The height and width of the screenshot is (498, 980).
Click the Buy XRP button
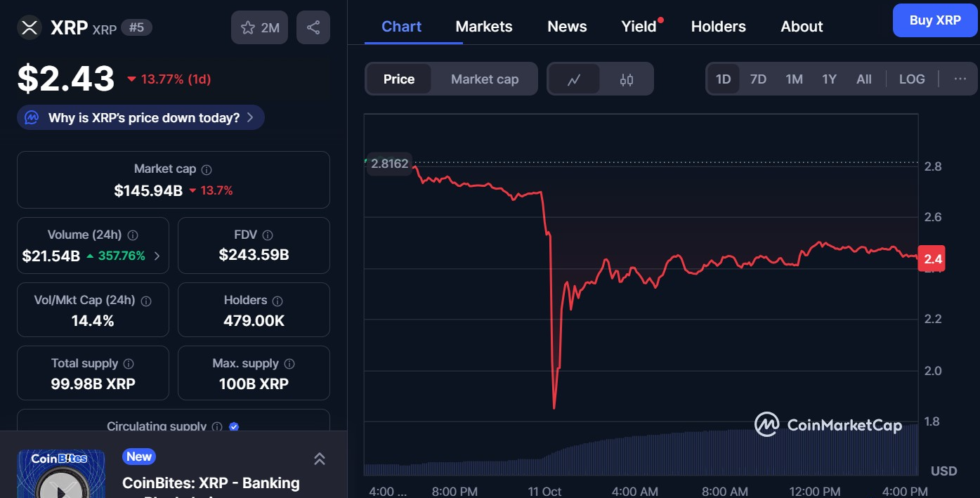(x=935, y=20)
